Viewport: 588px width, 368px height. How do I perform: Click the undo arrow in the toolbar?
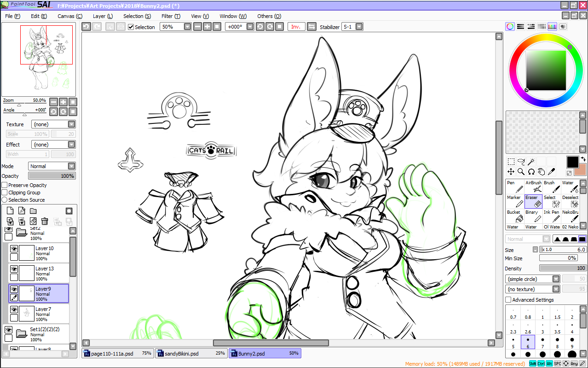click(86, 27)
